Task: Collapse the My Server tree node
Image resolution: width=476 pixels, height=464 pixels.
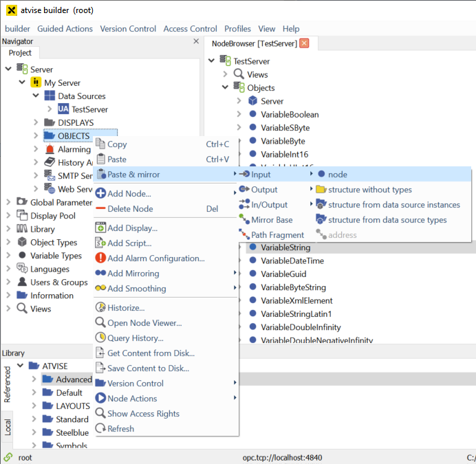Action: coord(22,83)
